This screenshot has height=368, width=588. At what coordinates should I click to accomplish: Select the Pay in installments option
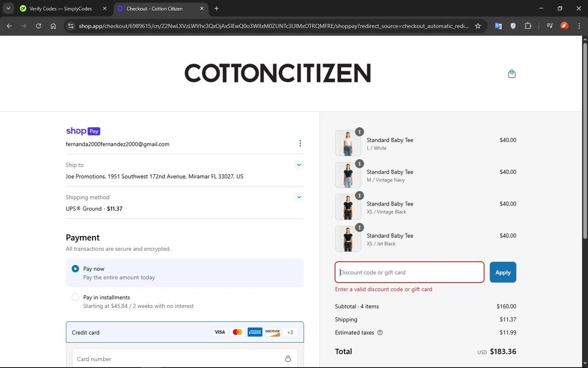tap(75, 297)
